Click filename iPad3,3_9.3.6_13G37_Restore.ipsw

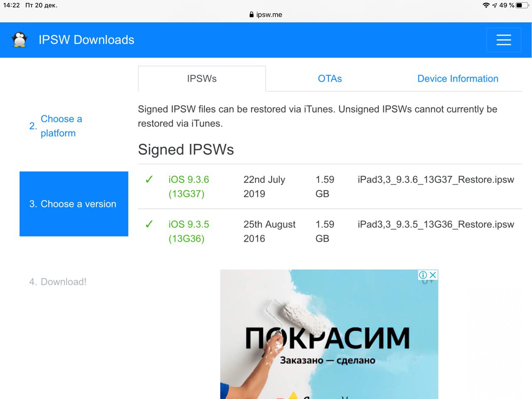(x=436, y=180)
